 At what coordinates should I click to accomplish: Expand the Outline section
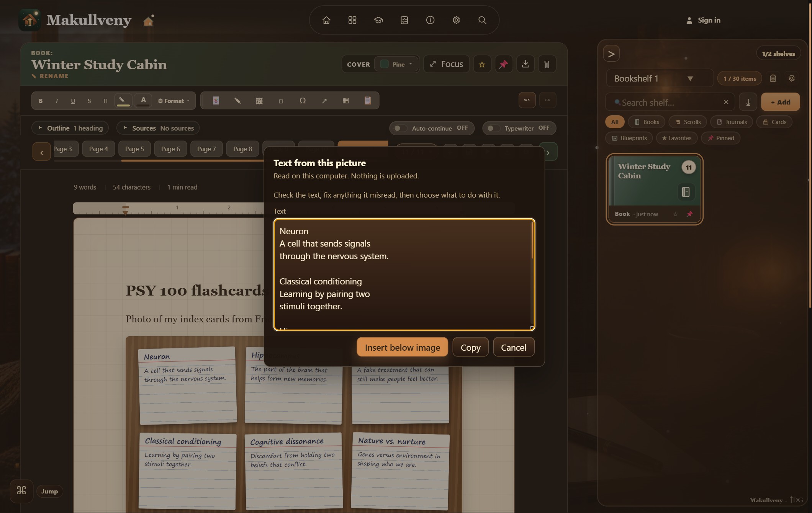(70, 128)
